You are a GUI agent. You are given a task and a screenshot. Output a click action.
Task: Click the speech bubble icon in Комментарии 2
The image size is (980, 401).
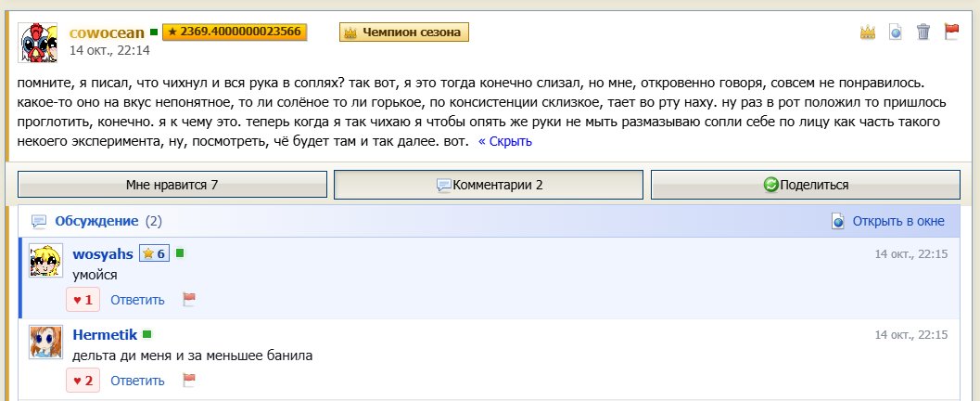coord(444,185)
